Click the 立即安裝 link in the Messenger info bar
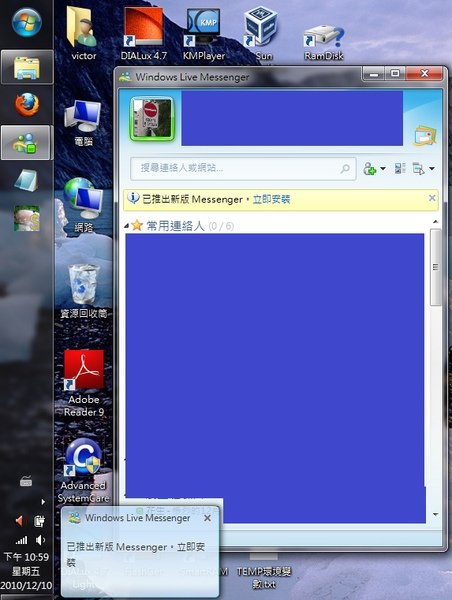The image size is (452, 600). [271, 199]
